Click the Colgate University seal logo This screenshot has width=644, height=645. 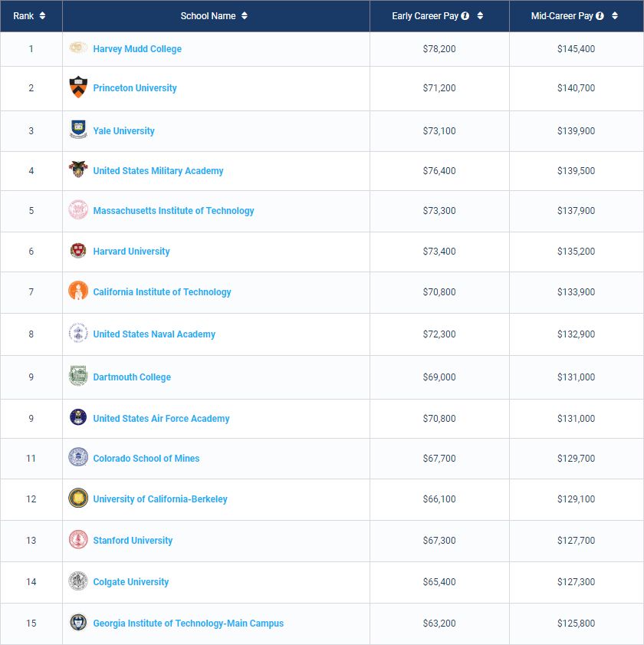pyautogui.click(x=78, y=581)
